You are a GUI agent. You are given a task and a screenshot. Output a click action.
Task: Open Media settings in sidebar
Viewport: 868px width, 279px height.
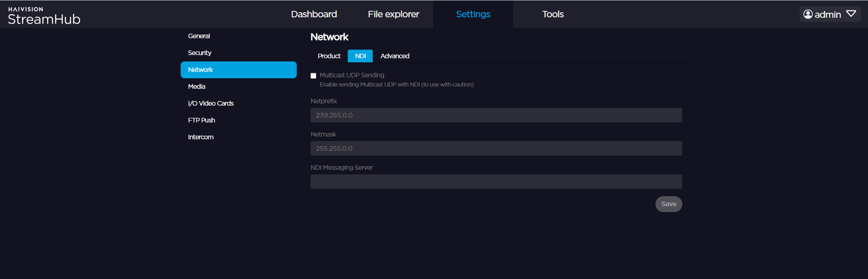pyautogui.click(x=197, y=86)
